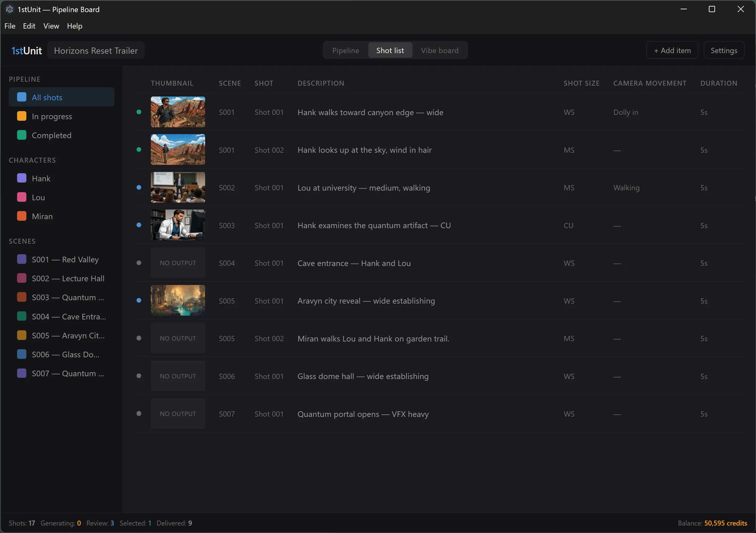Switch to the Pipeline tab

[346, 50]
